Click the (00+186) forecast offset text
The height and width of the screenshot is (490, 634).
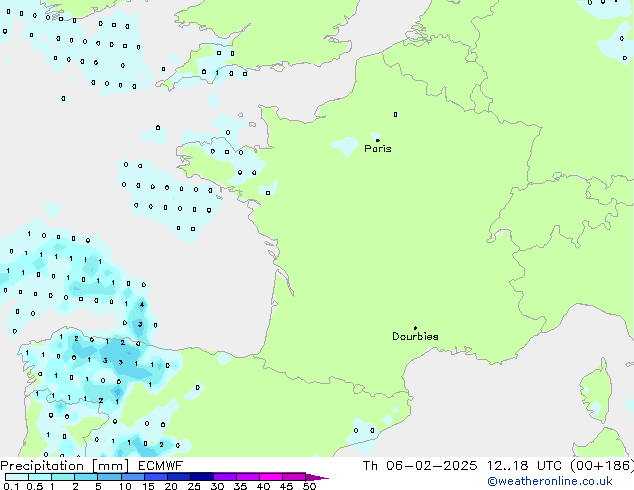pyautogui.click(x=602, y=466)
